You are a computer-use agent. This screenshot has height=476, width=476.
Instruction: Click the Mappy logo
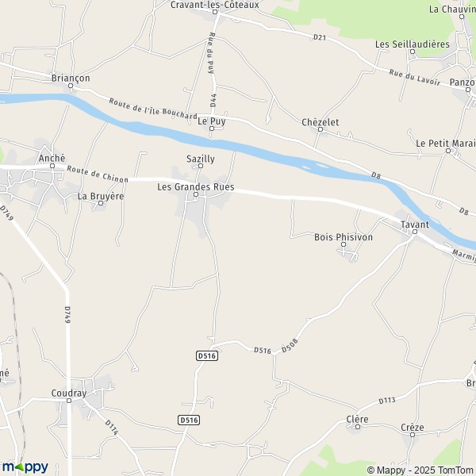25,467
